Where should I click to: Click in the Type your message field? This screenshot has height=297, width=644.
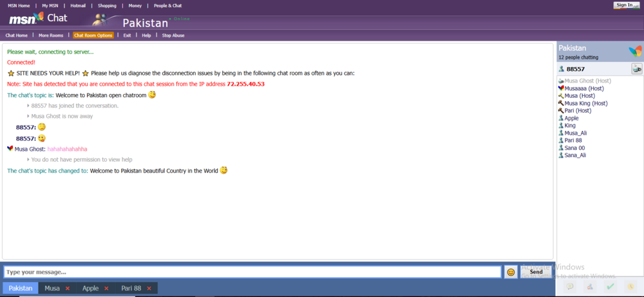click(252, 272)
